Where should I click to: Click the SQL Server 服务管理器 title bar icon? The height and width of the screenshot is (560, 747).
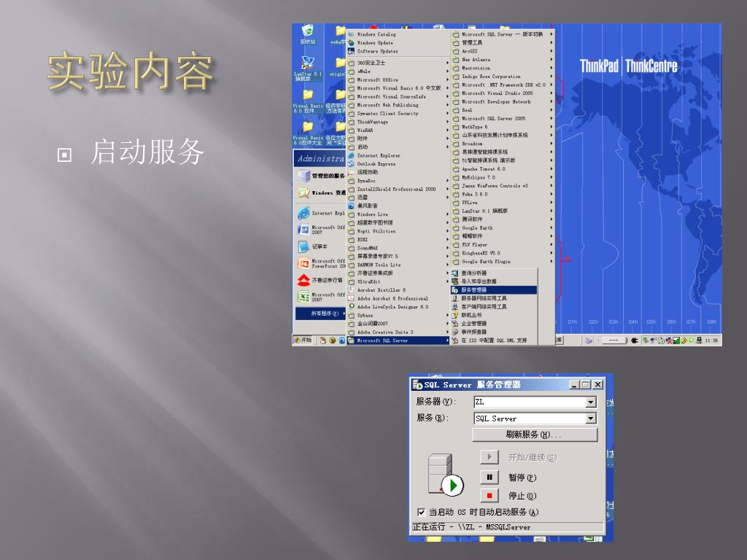point(418,385)
